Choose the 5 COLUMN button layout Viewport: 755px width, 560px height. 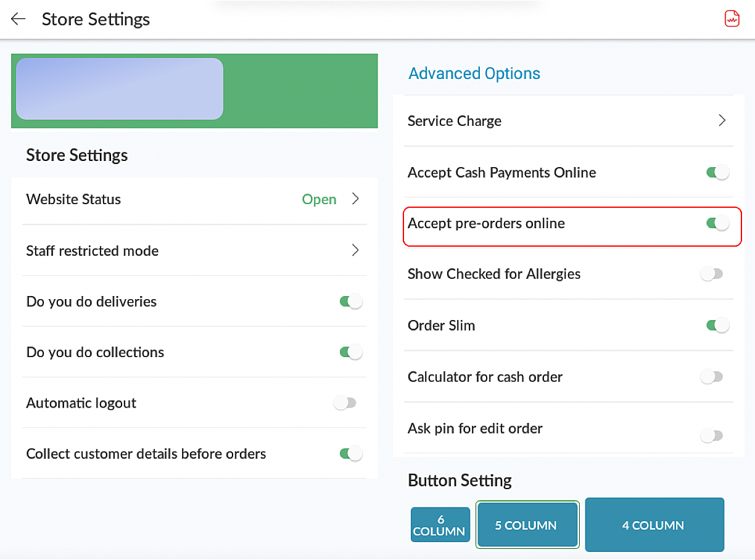click(527, 525)
